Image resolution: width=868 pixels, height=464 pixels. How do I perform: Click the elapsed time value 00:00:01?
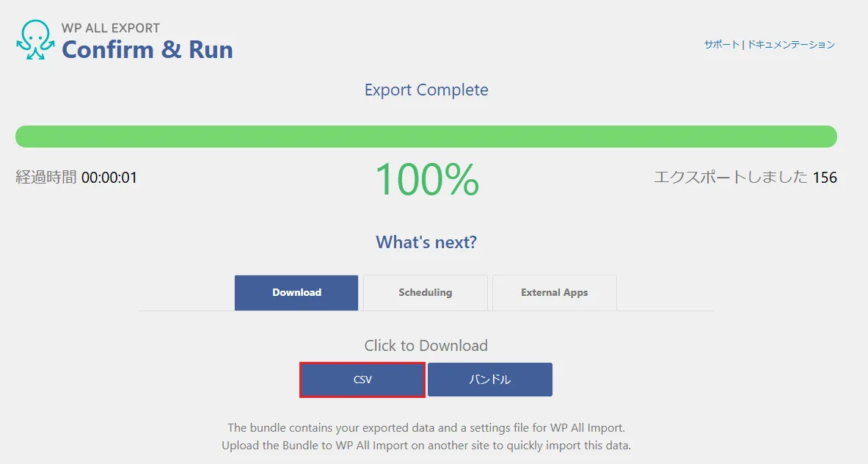click(x=109, y=178)
